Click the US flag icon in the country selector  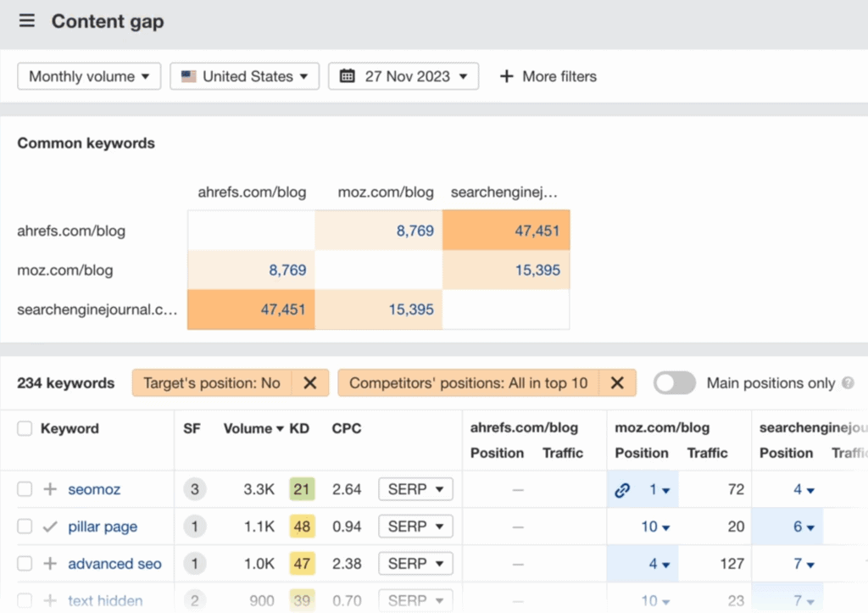(188, 75)
